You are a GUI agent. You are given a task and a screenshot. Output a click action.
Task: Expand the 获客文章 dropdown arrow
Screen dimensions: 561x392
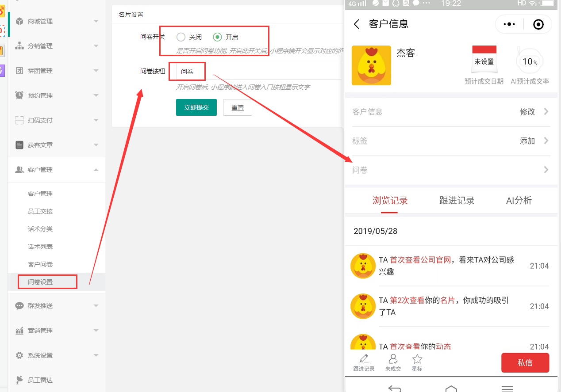pyautogui.click(x=96, y=145)
